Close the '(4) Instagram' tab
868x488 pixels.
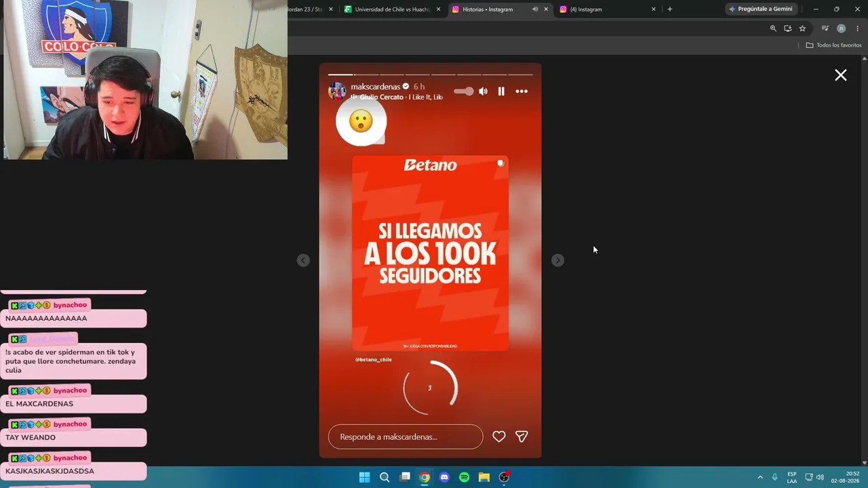coord(654,9)
